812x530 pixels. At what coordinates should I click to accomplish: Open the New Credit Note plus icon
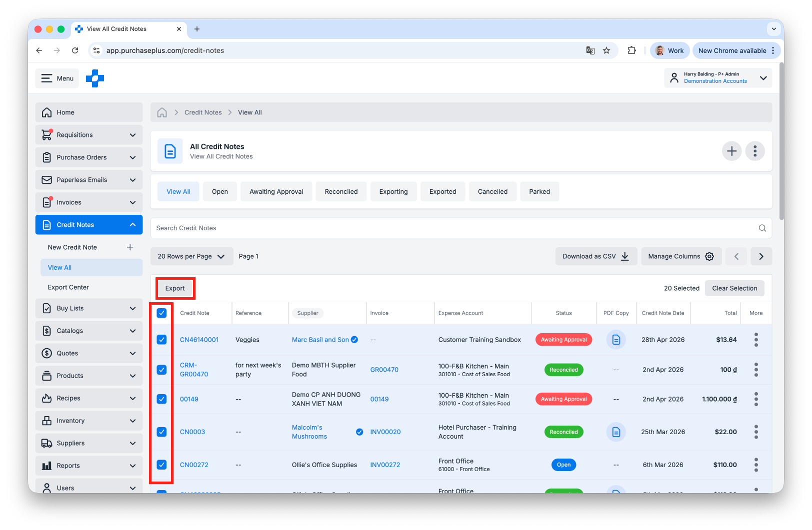tap(130, 247)
